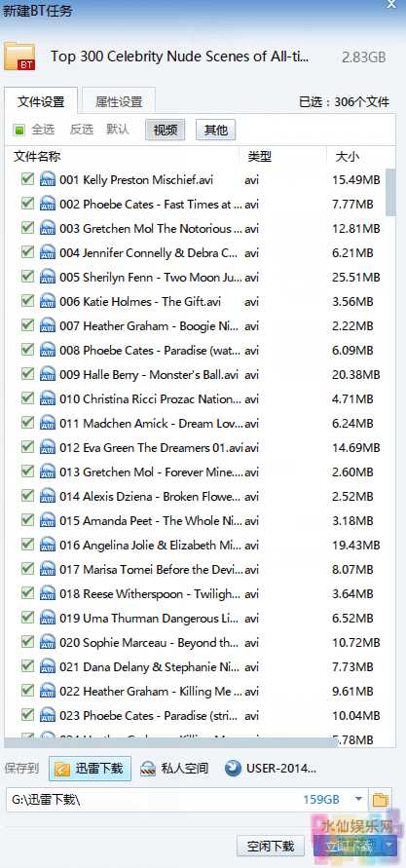Open the browse folder icon beside save path
Image resolution: width=406 pixels, height=868 pixels.
pyautogui.click(x=380, y=800)
